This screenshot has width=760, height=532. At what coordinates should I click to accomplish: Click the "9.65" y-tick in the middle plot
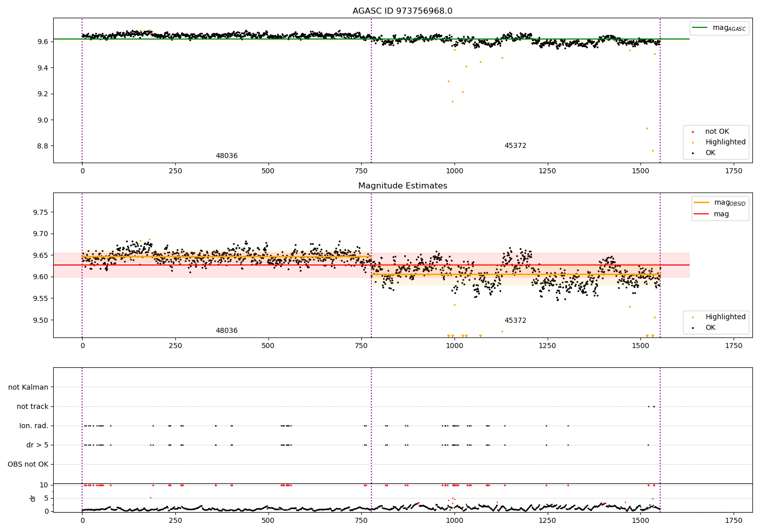click(x=40, y=255)
